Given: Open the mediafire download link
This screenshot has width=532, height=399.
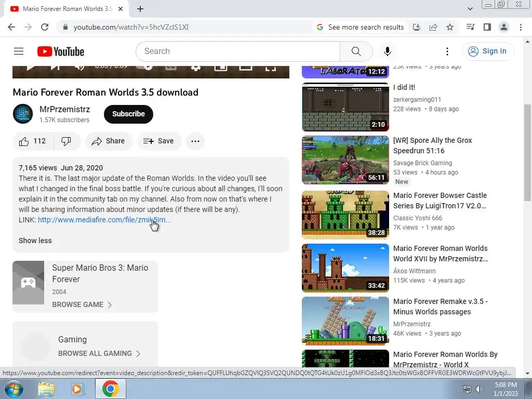Looking at the screenshot, I should point(104,220).
